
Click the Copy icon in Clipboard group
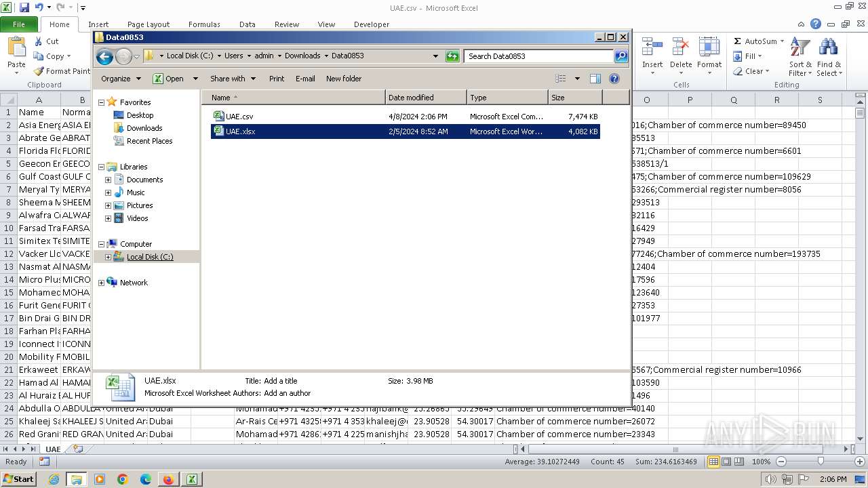click(39, 56)
